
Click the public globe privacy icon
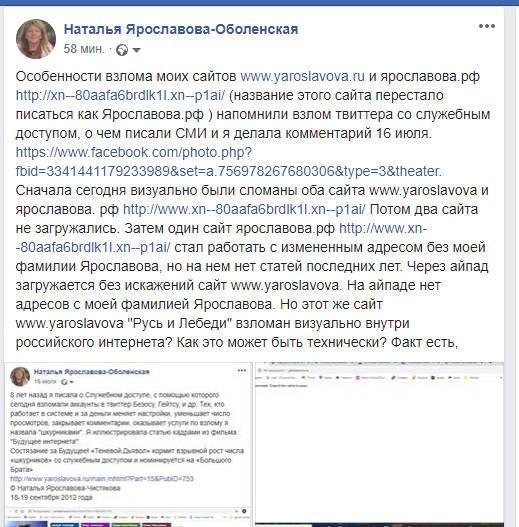122,50
